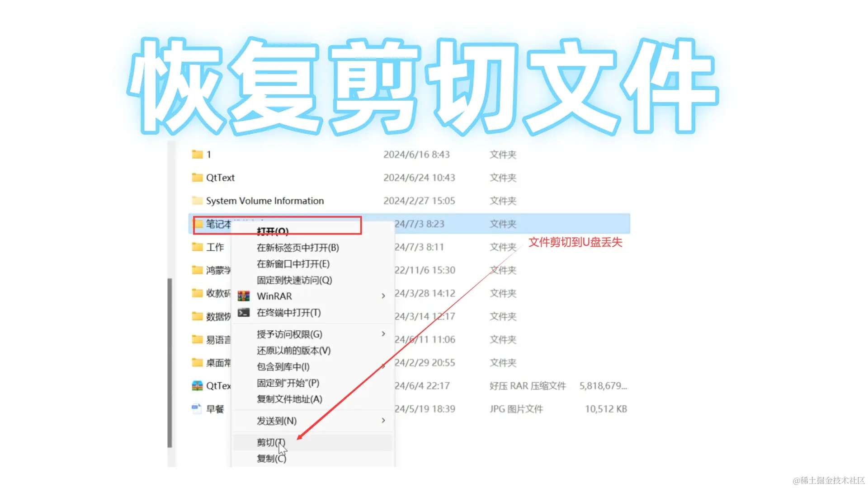Click 还原以前的版本(V) menu entry

(293, 351)
